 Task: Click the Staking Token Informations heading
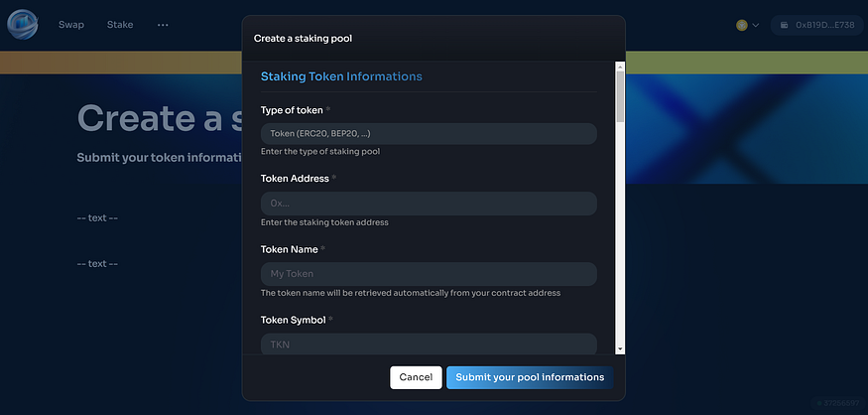(x=341, y=76)
